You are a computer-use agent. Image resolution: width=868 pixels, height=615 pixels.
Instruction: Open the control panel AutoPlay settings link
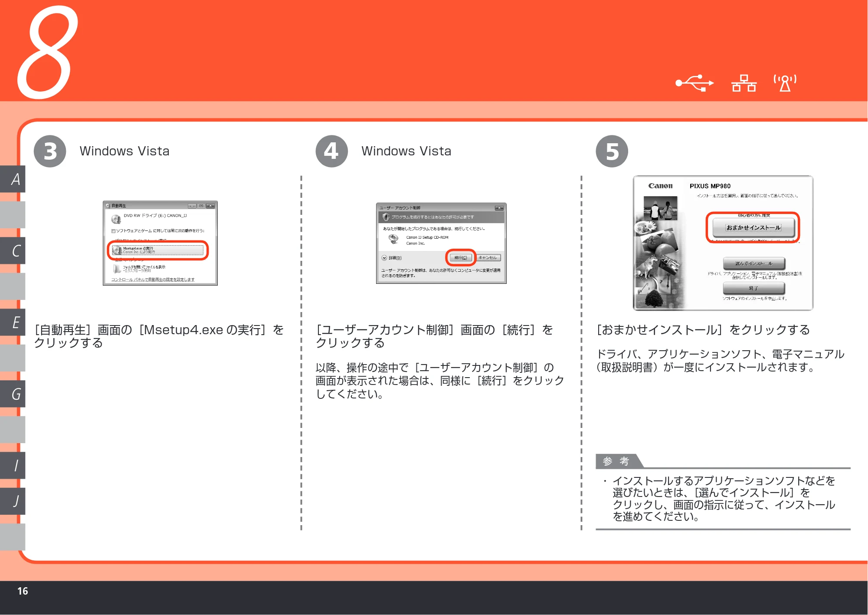click(153, 280)
